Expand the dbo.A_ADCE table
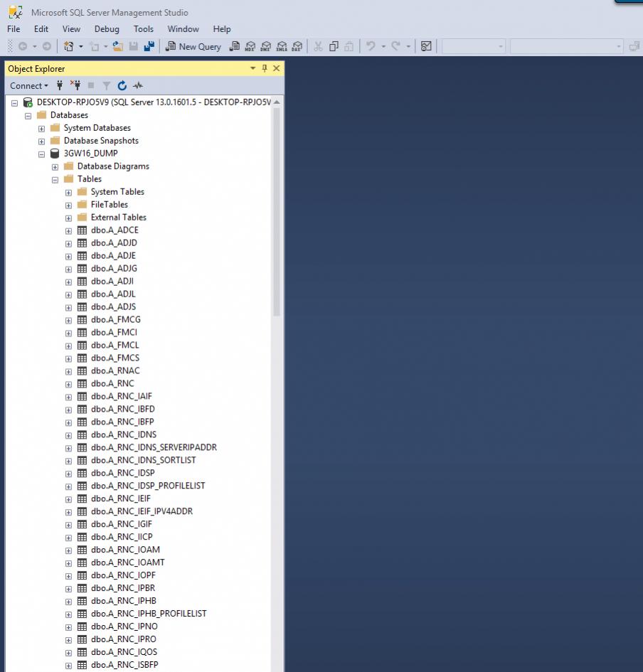Screen dimensions: 643x672 coord(68,231)
